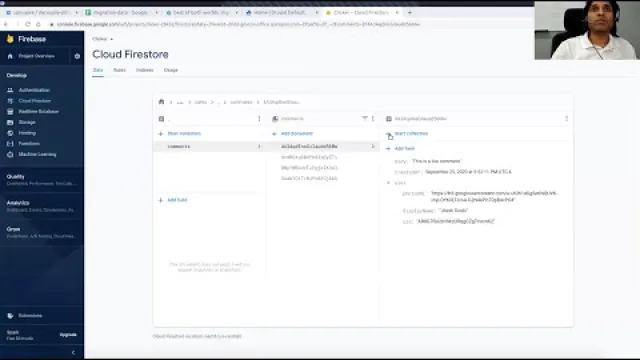
Task: Switch to the Indexes tab
Action: [145, 70]
